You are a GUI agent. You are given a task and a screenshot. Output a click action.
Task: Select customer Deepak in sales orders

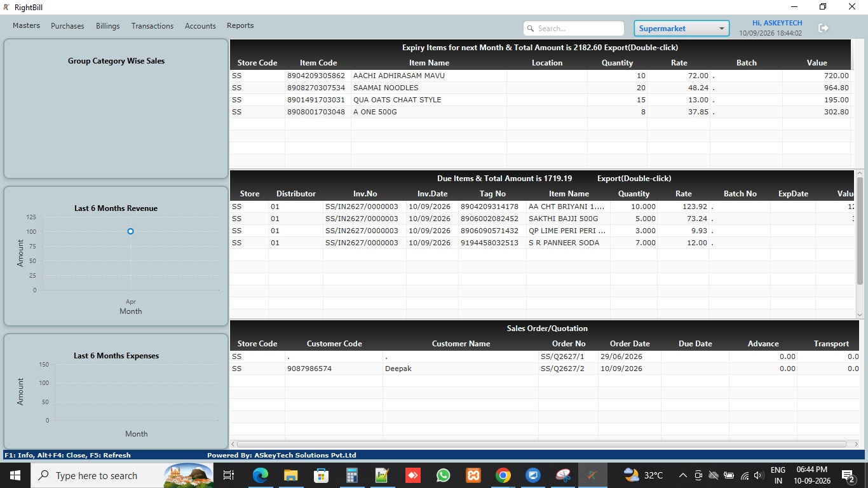(x=398, y=369)
